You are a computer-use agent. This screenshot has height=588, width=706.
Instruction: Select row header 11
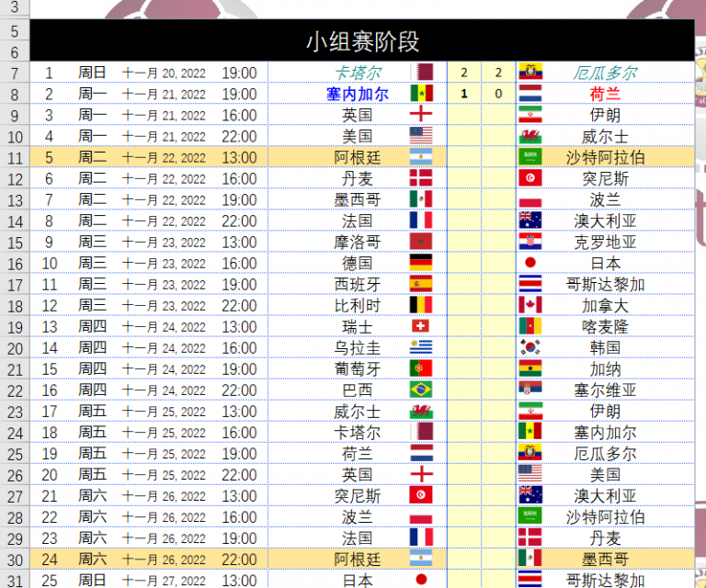15,157
